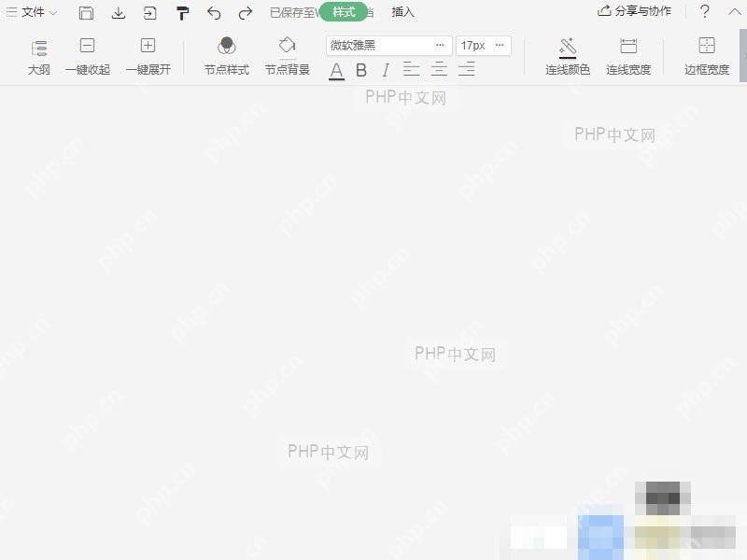
Task: Collapse the ribbon with the up chevron
Action: 735,11
